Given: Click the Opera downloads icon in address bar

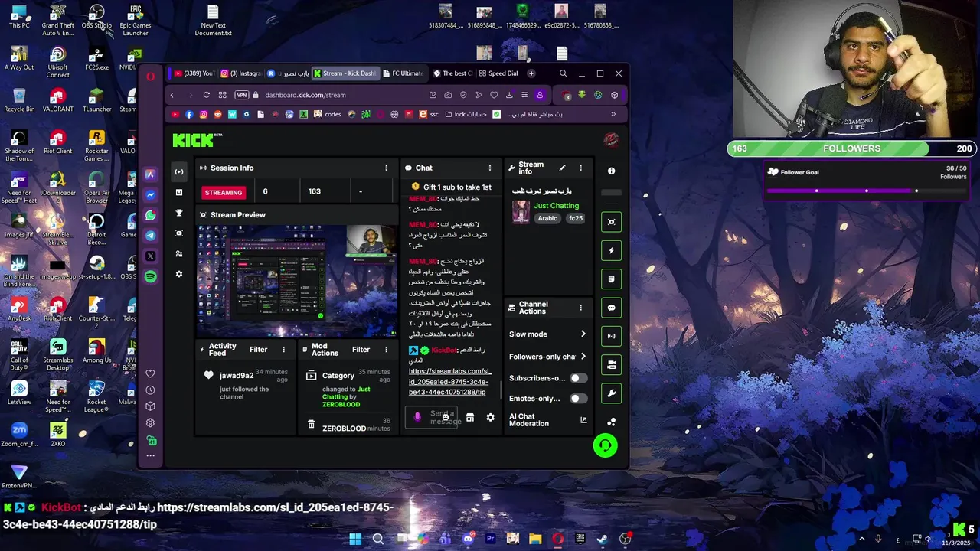Looking at the screenshot, I should coord(509,95).
